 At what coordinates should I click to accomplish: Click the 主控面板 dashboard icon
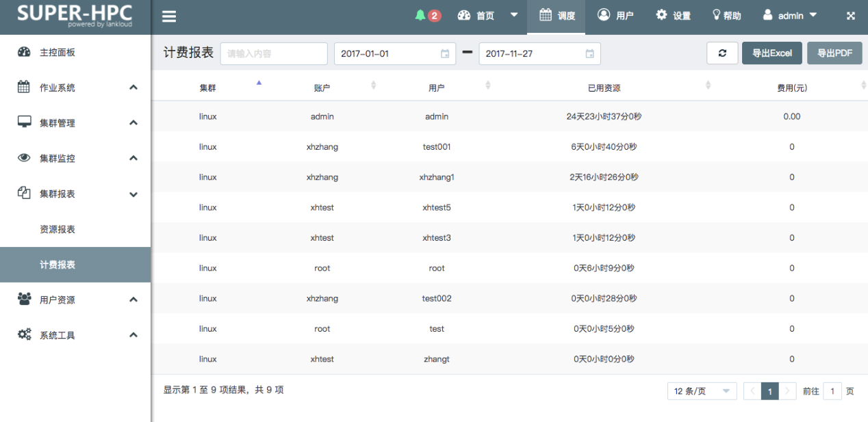[24, 53]
